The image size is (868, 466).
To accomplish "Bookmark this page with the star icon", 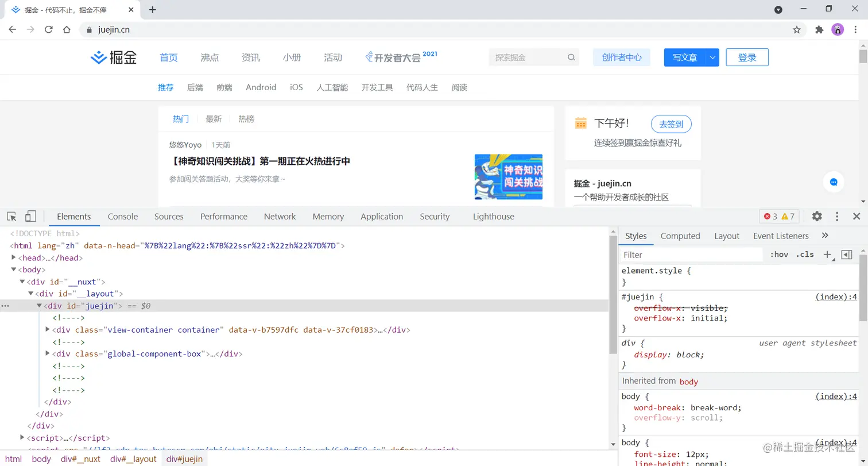I will 797,30.
